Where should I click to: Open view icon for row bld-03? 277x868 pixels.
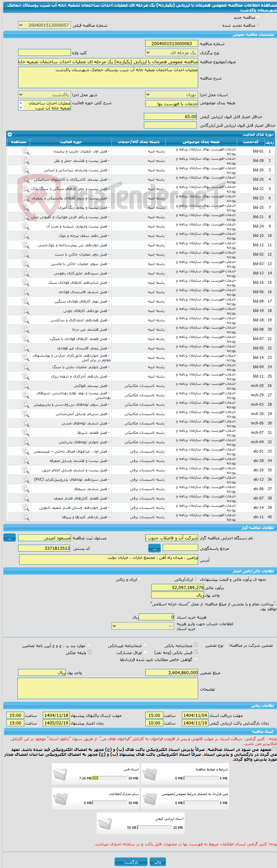click(x=25, y=264)
